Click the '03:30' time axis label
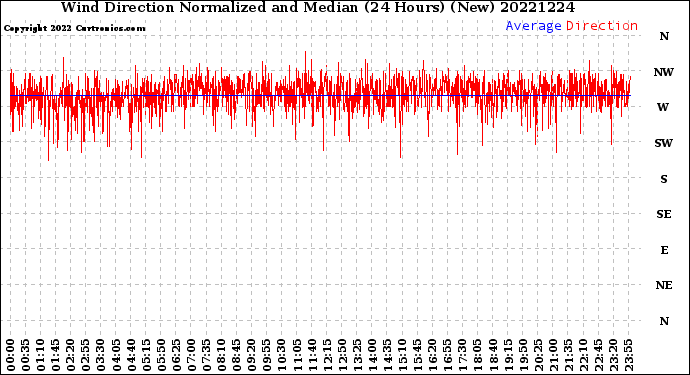This screenshot has height=375, width=690. point(101,356)
